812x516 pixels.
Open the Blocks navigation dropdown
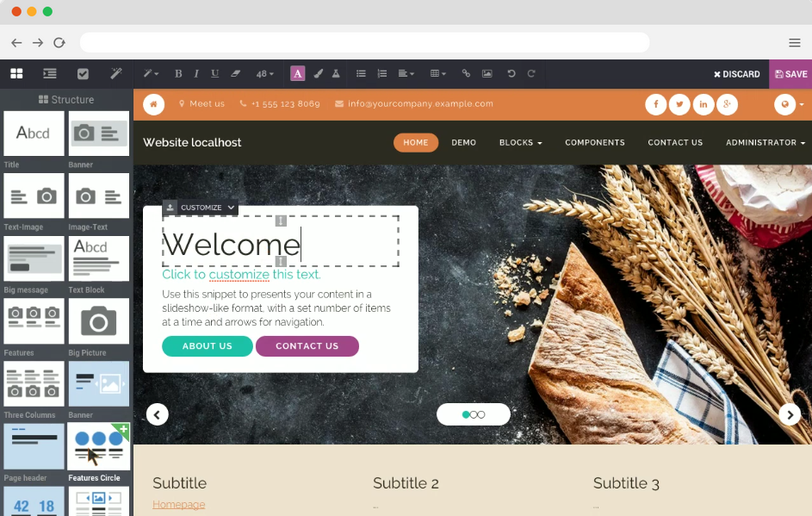click(x=520, y=142)
